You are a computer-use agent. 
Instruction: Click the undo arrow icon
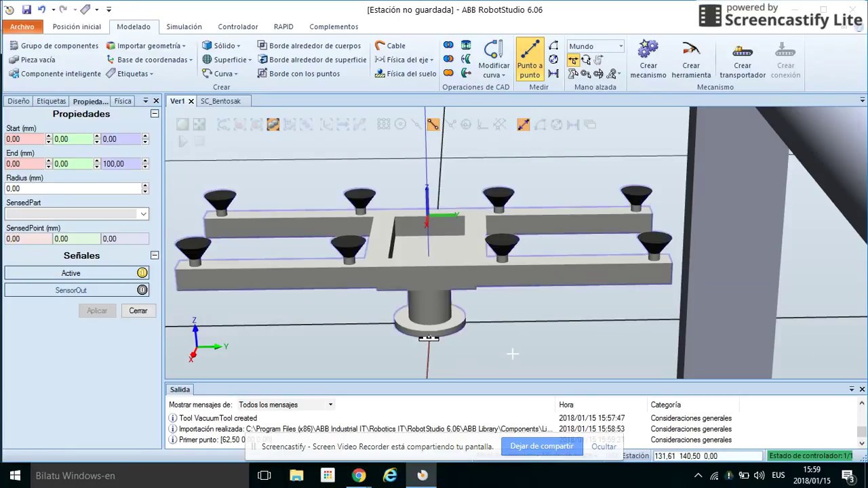coord(41,9)
